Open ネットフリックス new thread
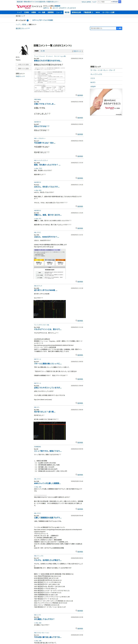This screenshot has height=644, width=138. pos(96,74)
